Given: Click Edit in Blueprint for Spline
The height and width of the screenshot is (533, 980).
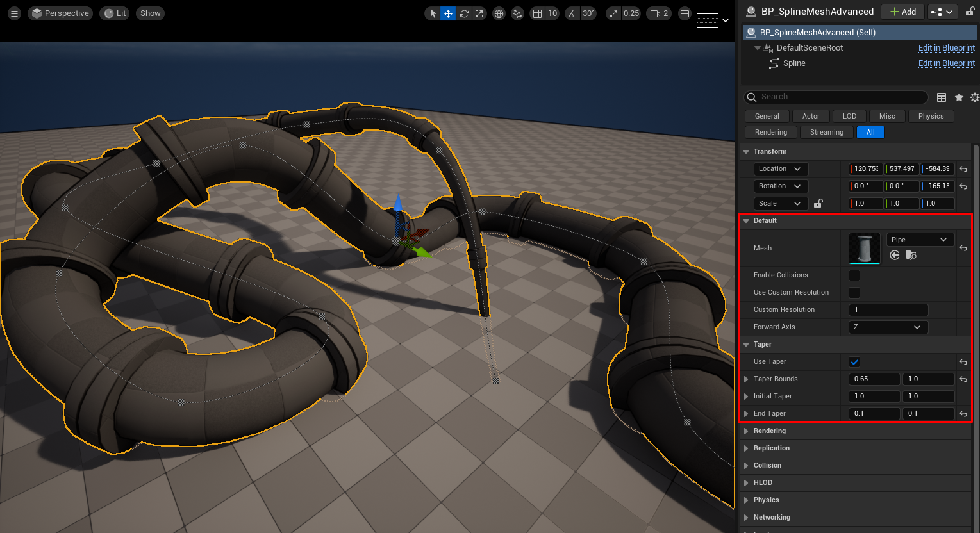Looking at the screenshot, I should pyautogui.click(x=946, y=63).
